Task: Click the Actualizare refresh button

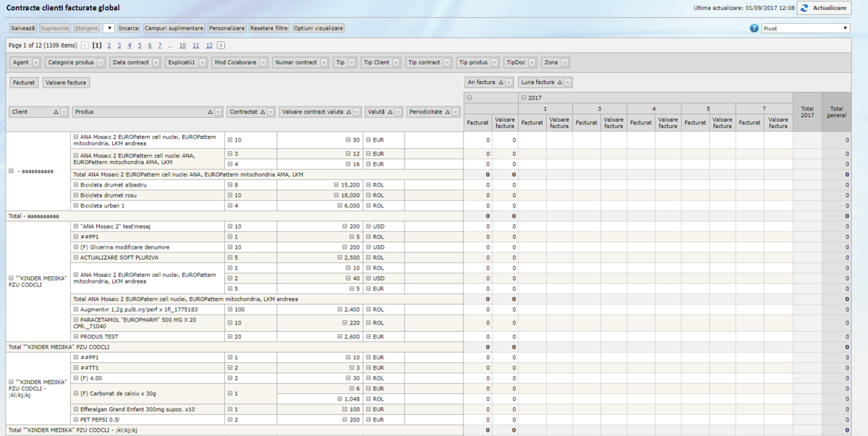Action: (823, 8)
